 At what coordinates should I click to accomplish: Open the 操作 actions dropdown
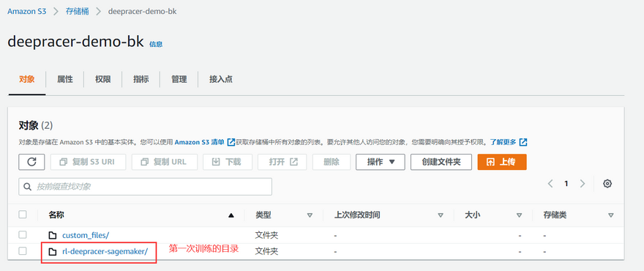click(x=381, y=162)
